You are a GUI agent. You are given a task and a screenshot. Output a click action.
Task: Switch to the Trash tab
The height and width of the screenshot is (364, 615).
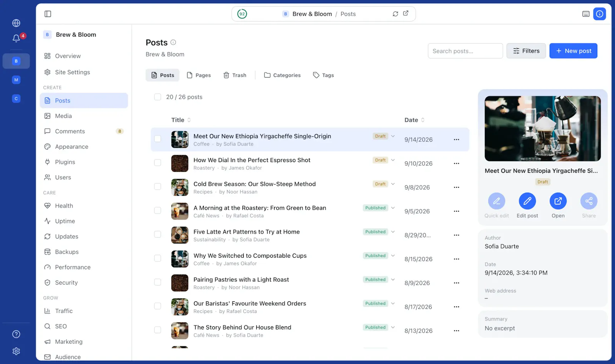click(x=235, y=75)
